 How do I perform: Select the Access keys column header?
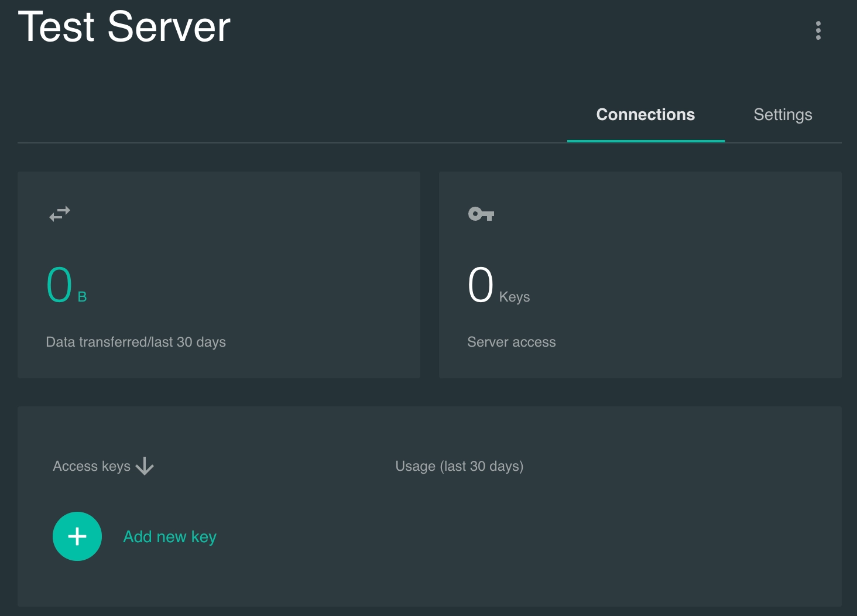[x=91, y=466]
